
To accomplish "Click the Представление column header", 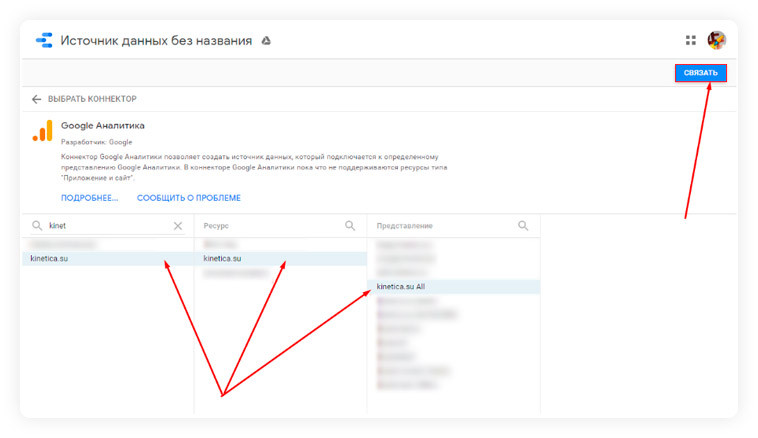I will (405, 226).
